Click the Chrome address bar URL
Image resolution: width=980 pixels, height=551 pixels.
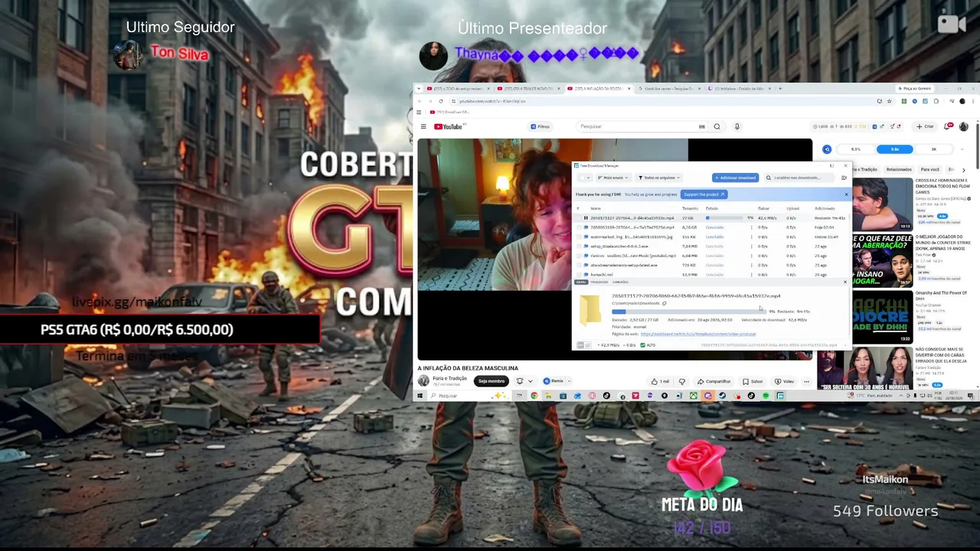(x=492, y=101)
